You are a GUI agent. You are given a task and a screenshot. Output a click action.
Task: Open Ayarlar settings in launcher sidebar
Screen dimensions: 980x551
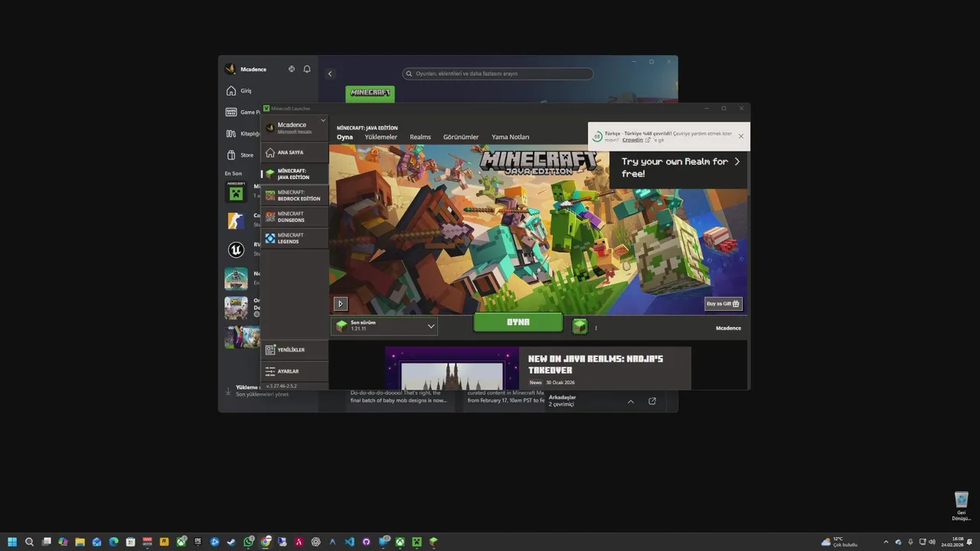coord(294,371)
